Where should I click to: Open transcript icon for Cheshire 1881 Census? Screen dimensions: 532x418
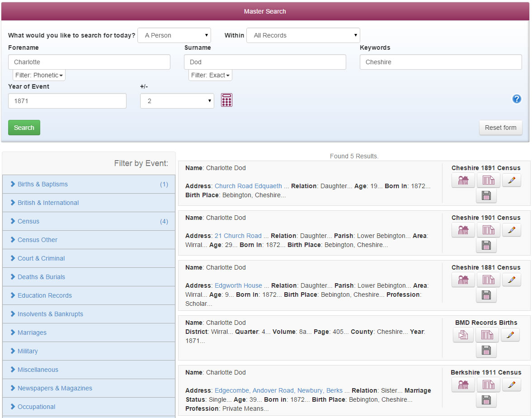click(488, 280)
